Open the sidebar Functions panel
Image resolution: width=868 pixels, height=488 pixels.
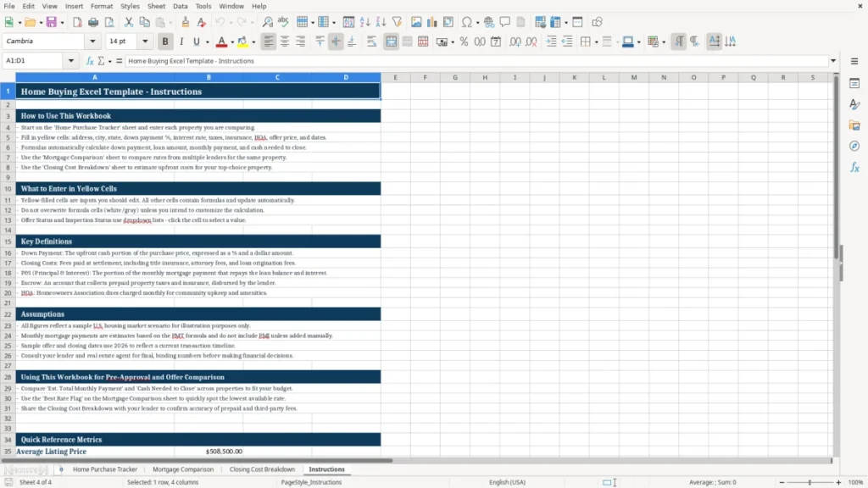tap(854, 167)
